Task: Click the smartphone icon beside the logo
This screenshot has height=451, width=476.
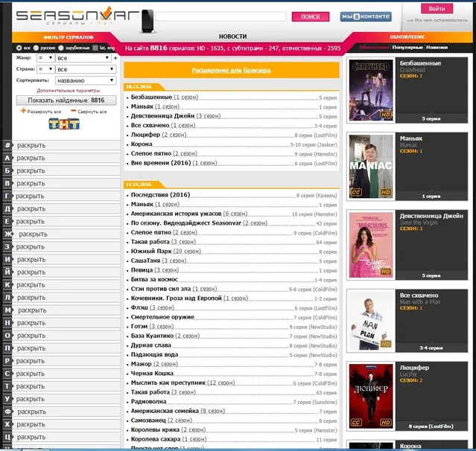Action: 147,18
